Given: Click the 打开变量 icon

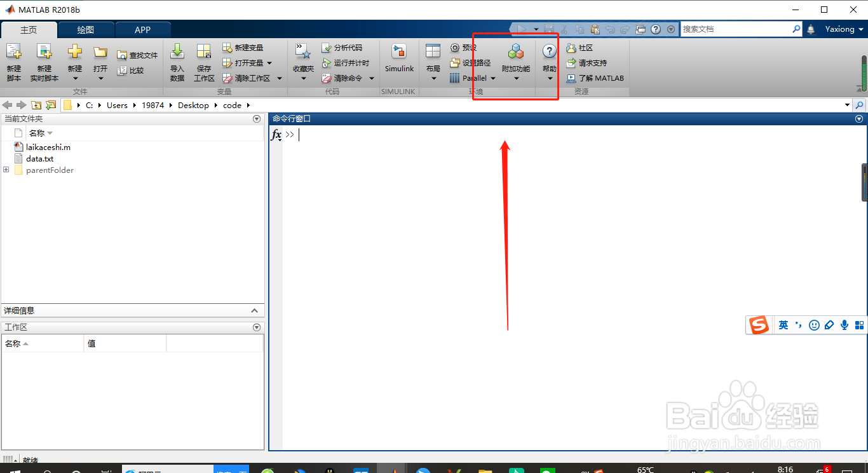Looking at the screenshot, I should 227,63.
